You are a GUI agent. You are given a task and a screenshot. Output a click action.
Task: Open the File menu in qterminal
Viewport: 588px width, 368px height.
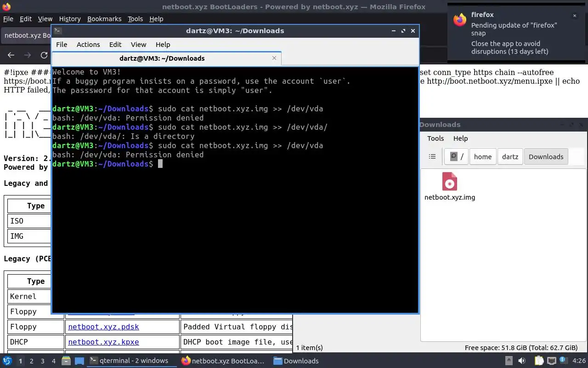tap(62, 45)
